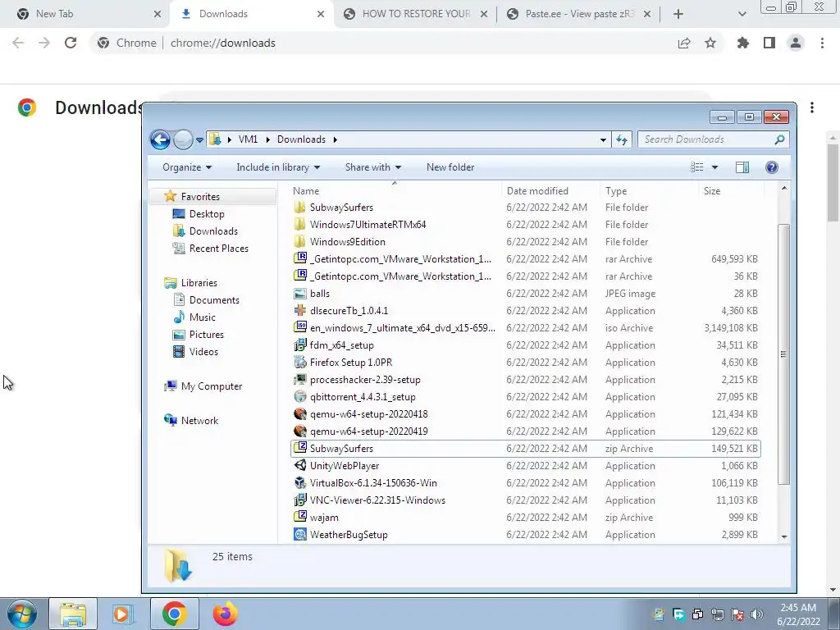Click VM1 in the Explorer address breadcrumb
This screenshot has height=630, width=840.
tap(248, 139)
